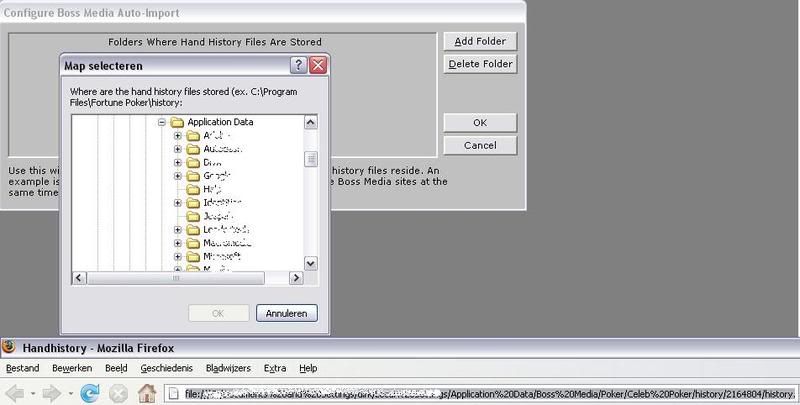This screenshot has width=800, height=405.
Task: Open the Bladwijzers menu
Action: click(228, 368)
